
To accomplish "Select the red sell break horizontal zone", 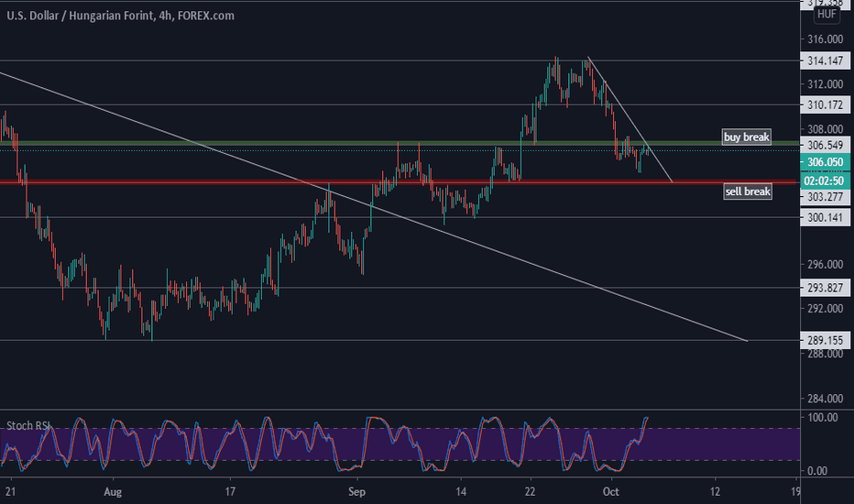I will click(x=400, y=182).
